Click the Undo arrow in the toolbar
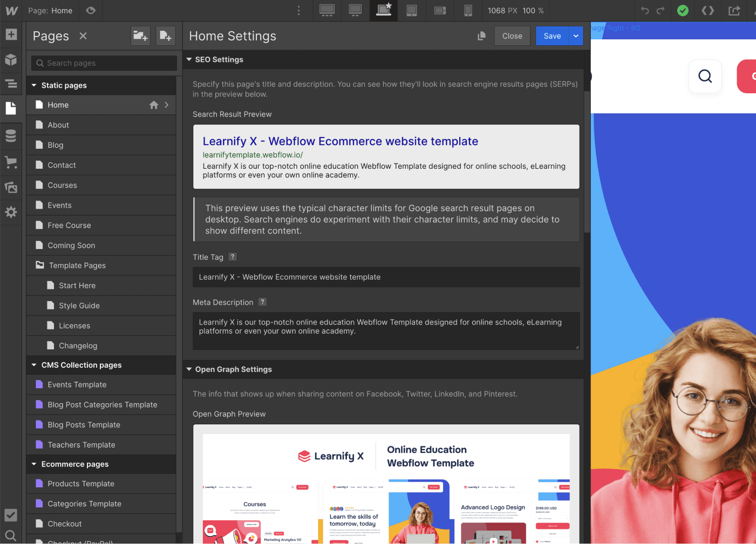 645,10
